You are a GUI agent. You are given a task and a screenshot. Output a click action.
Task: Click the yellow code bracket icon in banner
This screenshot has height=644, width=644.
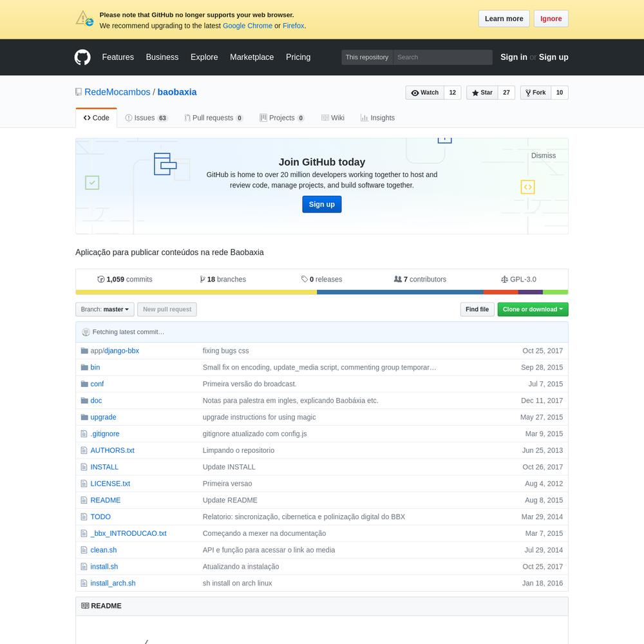pyautogui.click(x=528, y=187)
